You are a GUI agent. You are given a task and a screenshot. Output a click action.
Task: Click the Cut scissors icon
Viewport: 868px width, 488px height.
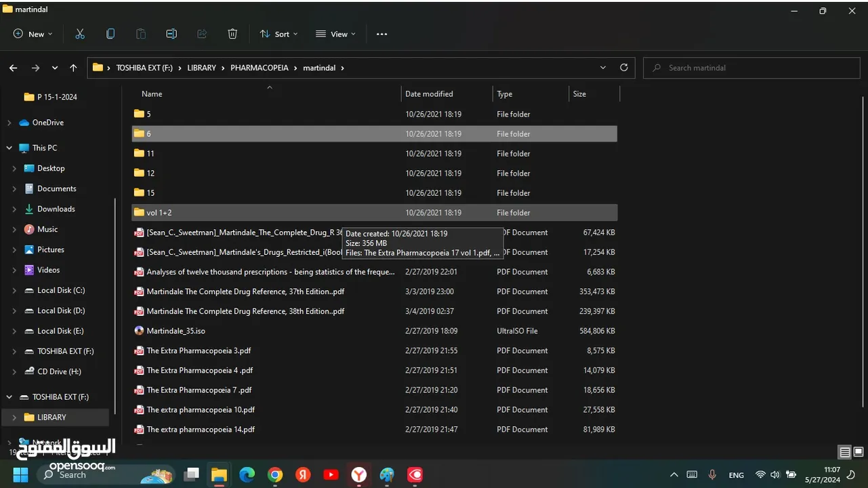click(80, 34)
